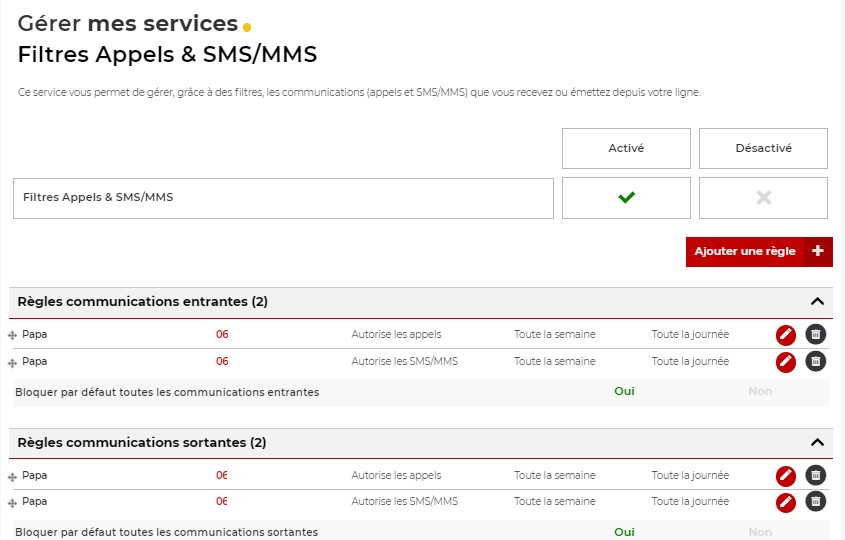Delete the outgoing Papa SMS/MMS rule
845x540 pixels.
tap(816, 502)
